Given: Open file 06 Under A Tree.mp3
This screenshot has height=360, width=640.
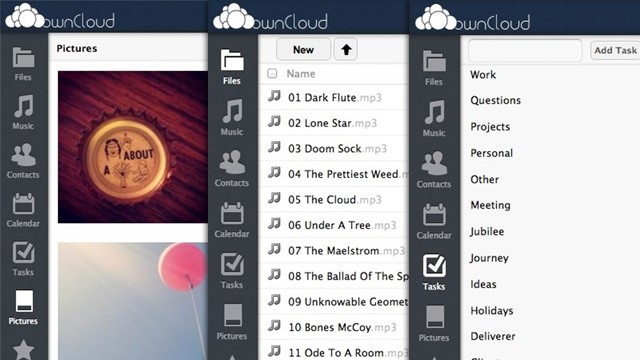Looking at the screenshot, I should (x=342, y=225).
